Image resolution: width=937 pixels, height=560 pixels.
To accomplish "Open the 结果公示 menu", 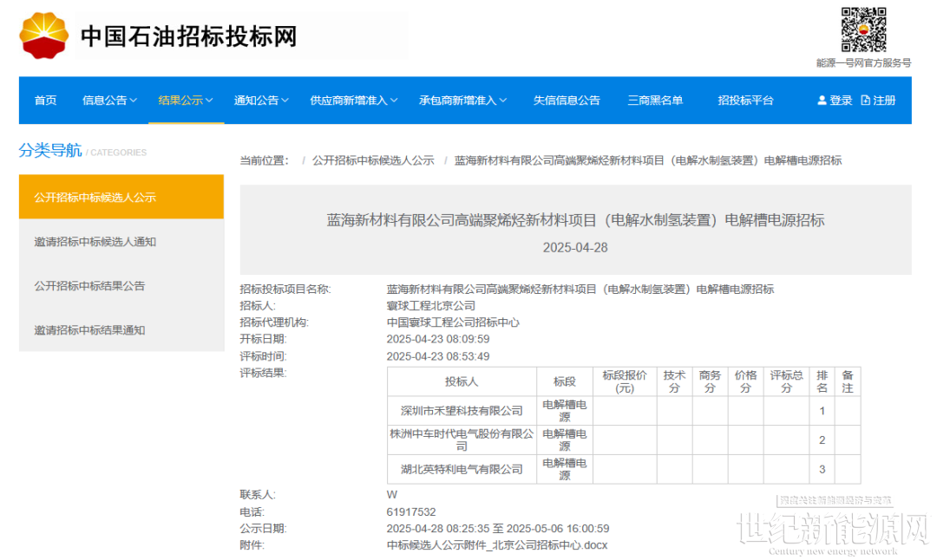I will tap(180, 101).
